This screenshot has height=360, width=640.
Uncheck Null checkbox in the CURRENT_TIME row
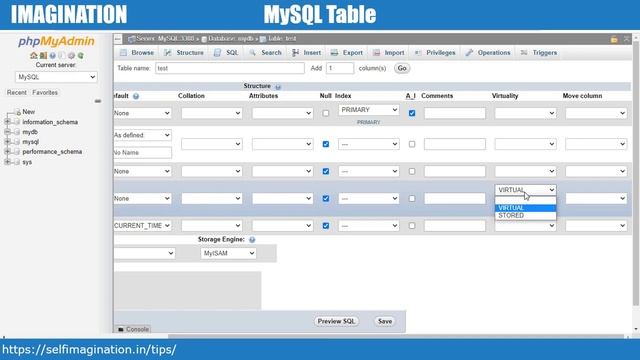[326, 226]
